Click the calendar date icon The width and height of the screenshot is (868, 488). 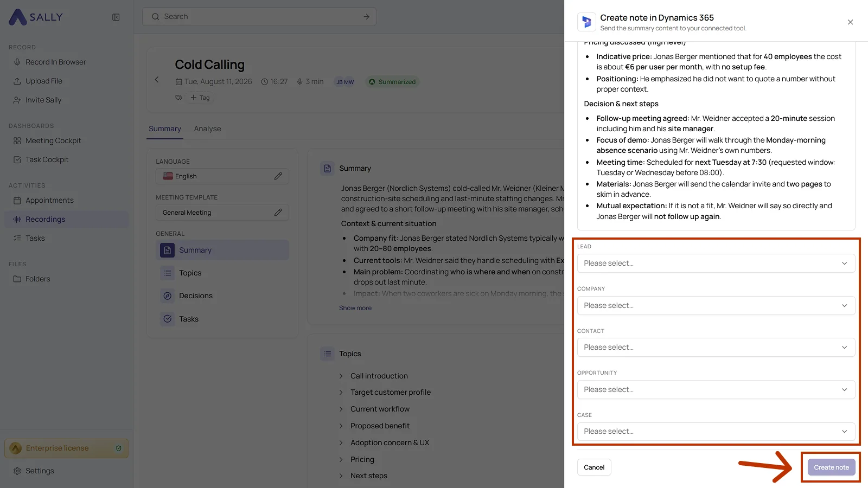[x=178, y=82]
